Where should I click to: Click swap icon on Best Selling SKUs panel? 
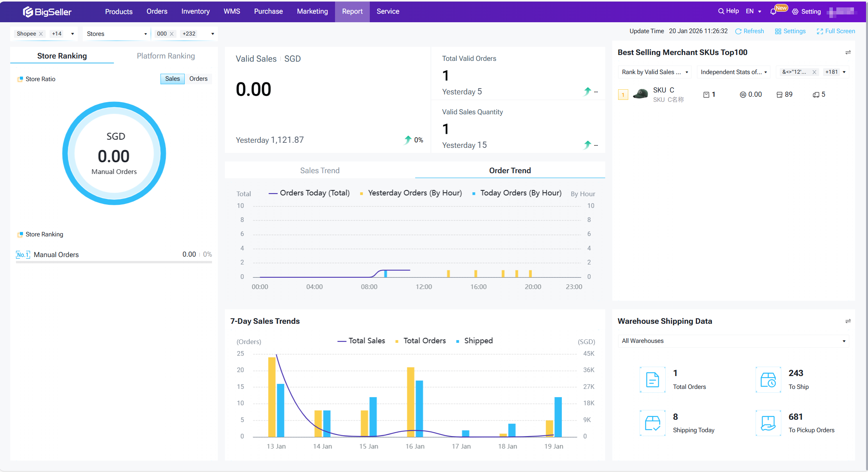point(848,52)
